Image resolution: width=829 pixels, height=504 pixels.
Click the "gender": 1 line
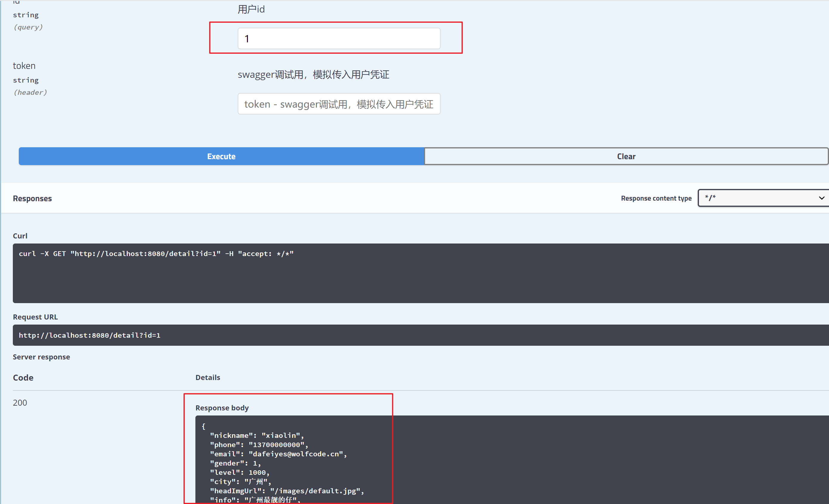[x=235, y=463]
